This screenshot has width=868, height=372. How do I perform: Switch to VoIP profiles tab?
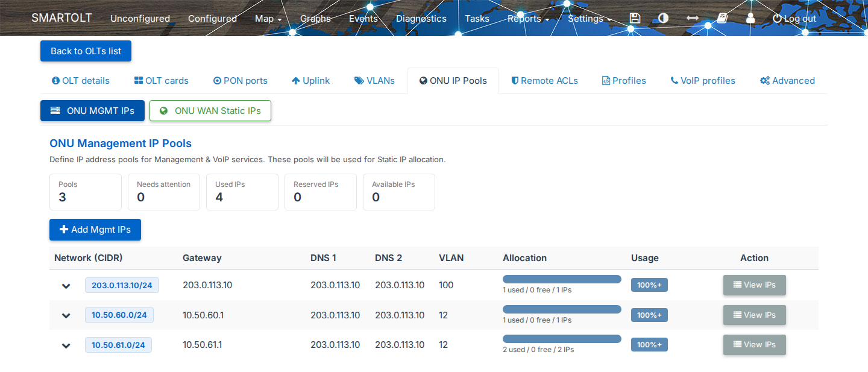[703, 81]
